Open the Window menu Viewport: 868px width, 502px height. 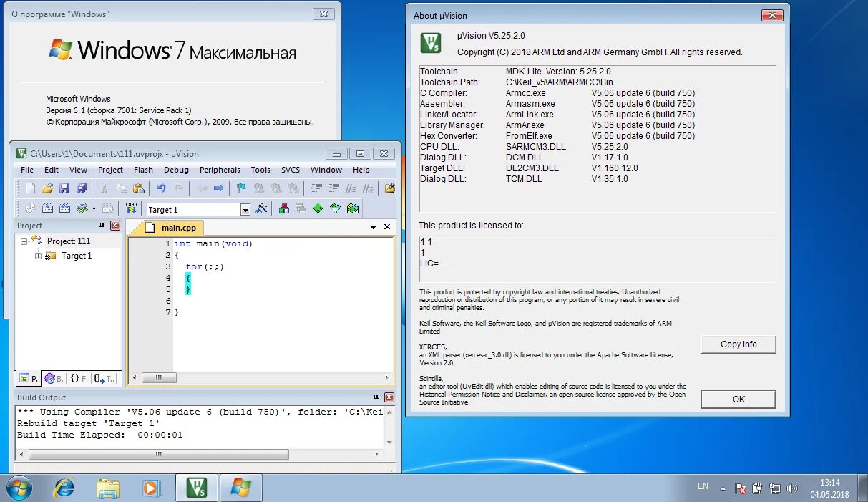click(326, 170)
